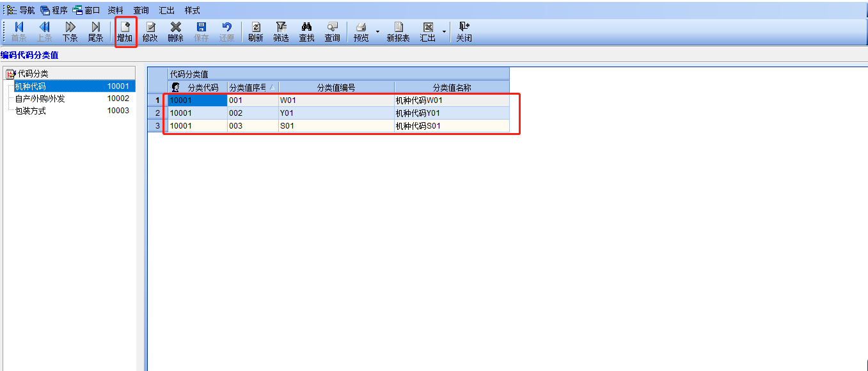Select row header number 2

(158, 113)
